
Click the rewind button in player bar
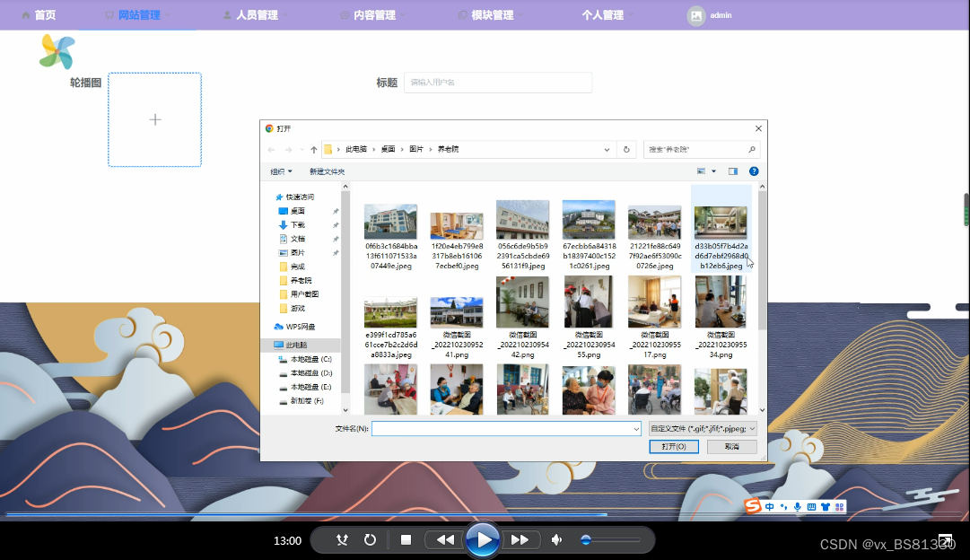(x=445, y=540)
